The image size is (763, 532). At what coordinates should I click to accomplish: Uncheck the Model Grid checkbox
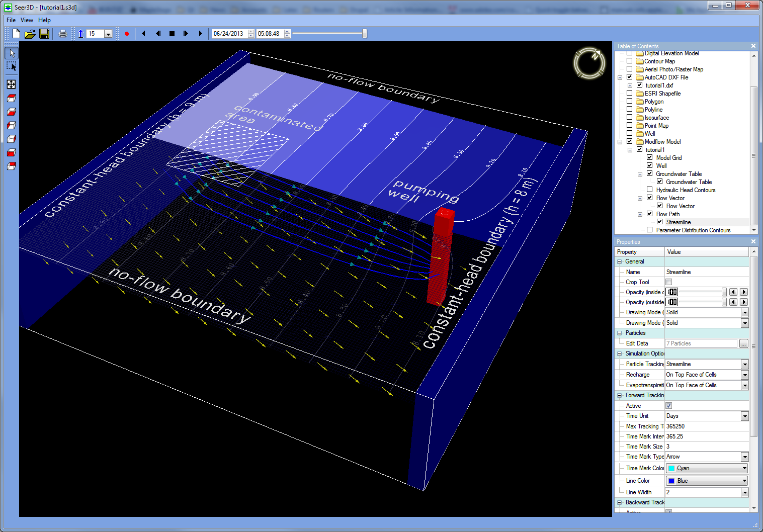click(650, 157)
